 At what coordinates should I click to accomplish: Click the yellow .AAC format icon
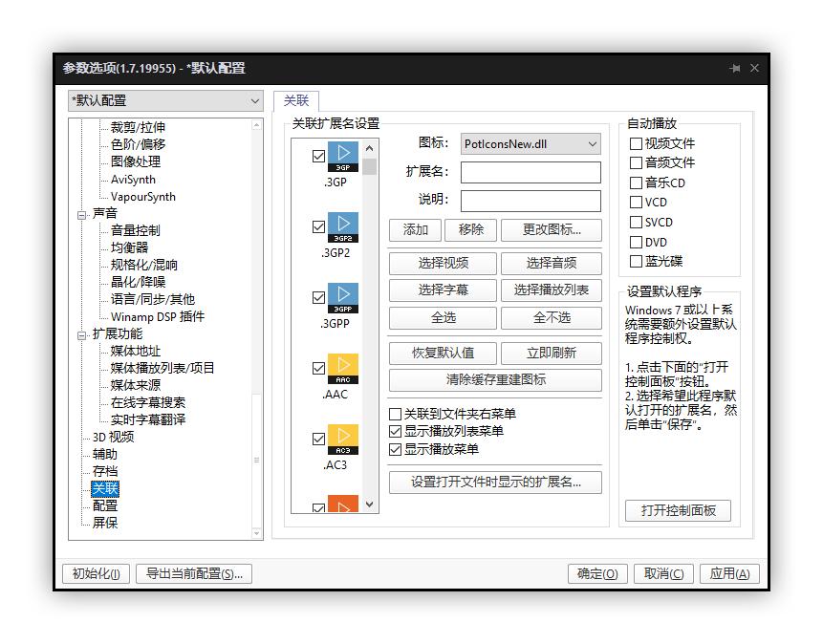coord(345,368)
